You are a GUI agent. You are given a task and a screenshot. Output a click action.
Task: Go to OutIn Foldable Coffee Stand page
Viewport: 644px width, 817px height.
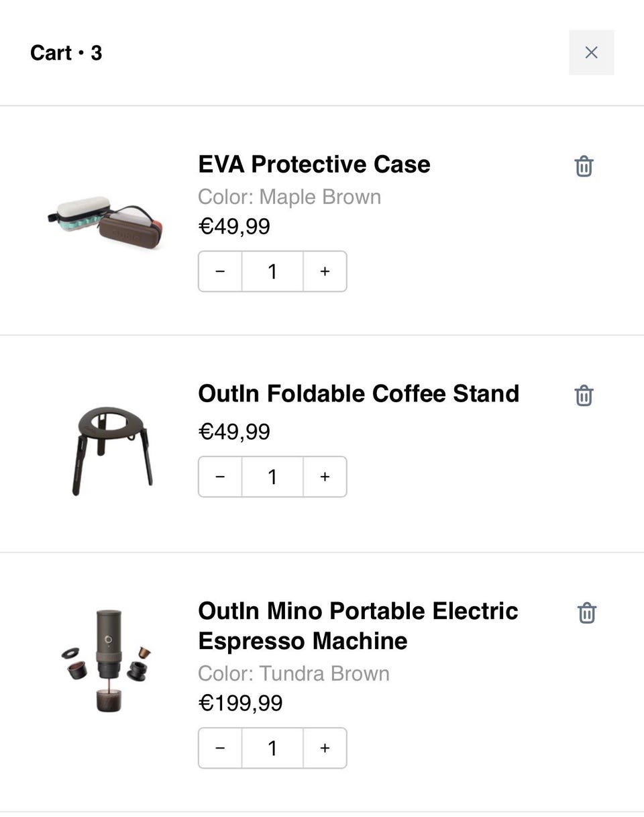pyautogui.click(x=358, y=393)
